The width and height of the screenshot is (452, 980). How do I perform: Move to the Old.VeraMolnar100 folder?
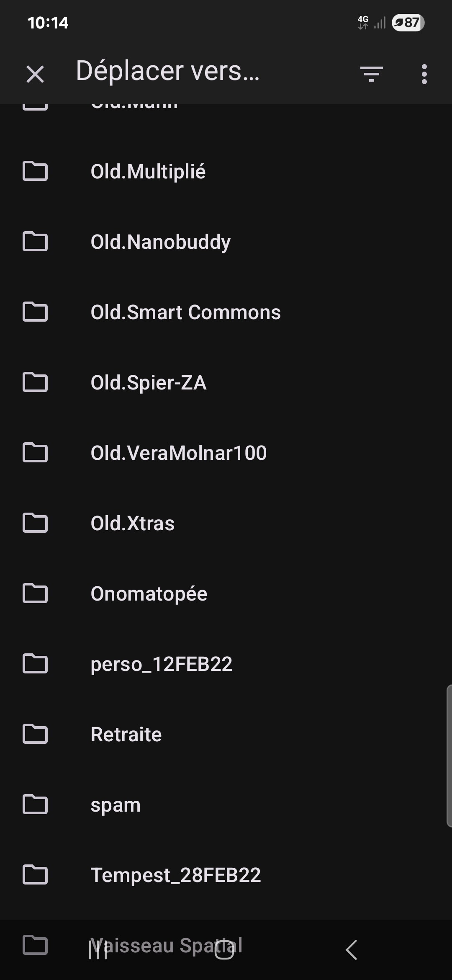coord(179,453)
